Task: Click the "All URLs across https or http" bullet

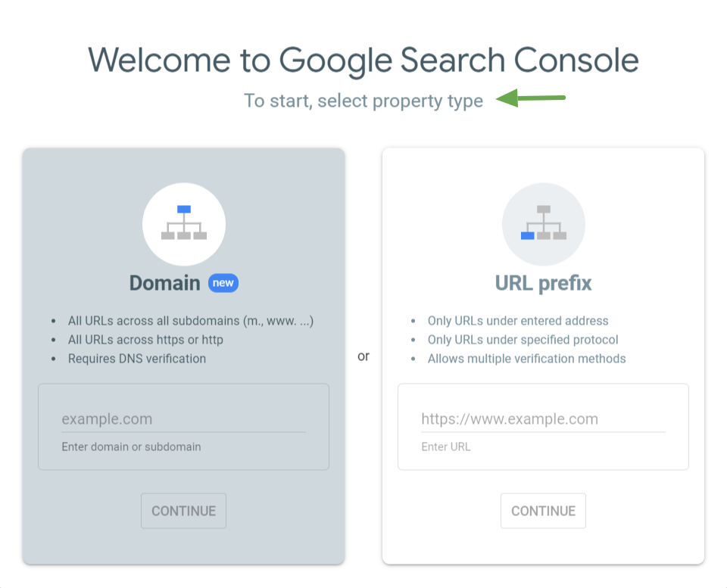Action: tap(145, 340)
